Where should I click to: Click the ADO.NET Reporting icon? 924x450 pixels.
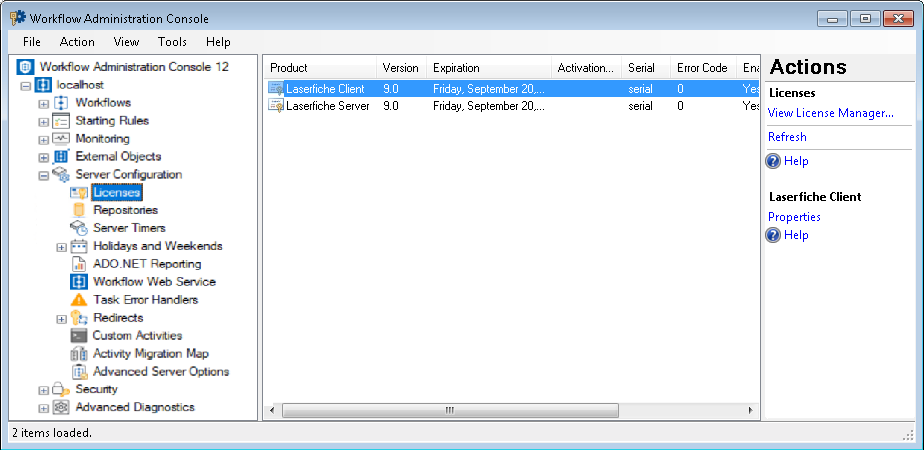[x=79, y=264]
